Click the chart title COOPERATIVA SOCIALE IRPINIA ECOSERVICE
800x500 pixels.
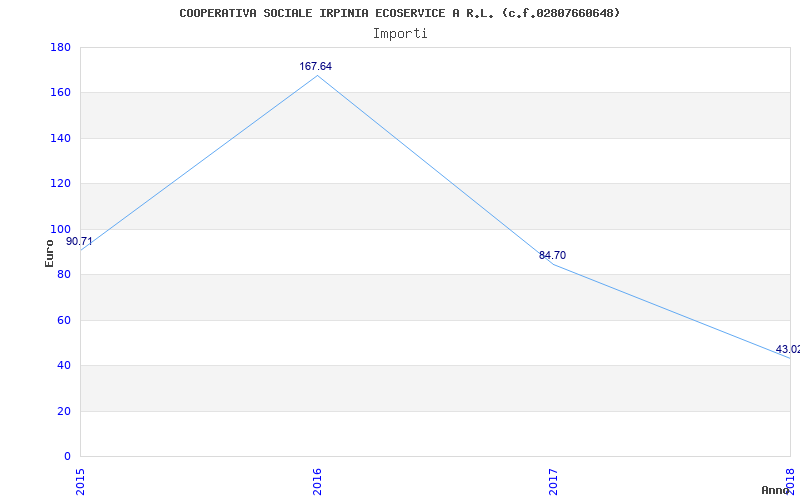(x=400, y=13)
